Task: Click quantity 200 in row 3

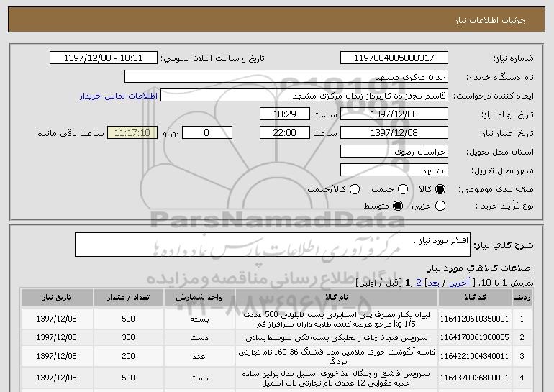Action: pyautogui.click(x=128, y=356)
